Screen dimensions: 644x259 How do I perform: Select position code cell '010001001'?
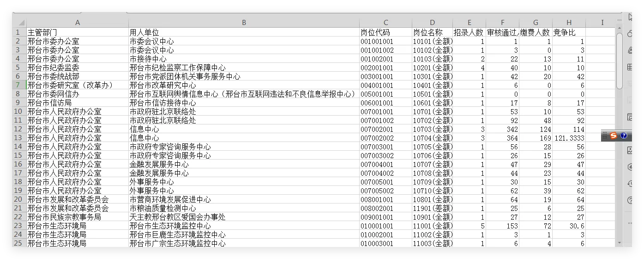[x=386, y=226]
